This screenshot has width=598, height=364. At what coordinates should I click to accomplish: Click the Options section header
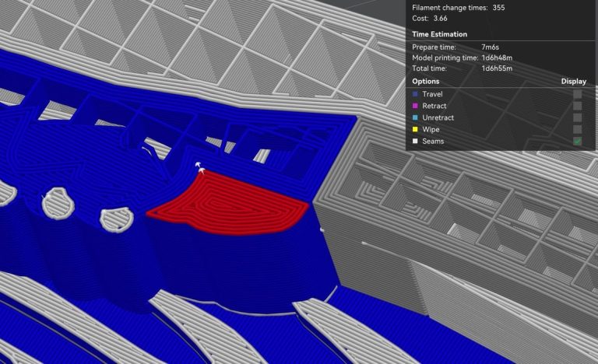click(x=426, y=81)
